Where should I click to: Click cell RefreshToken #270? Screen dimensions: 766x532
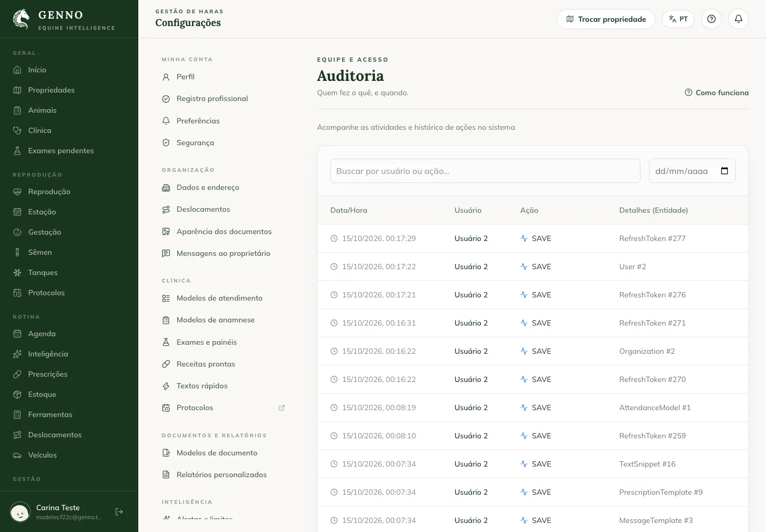[652, 379]
